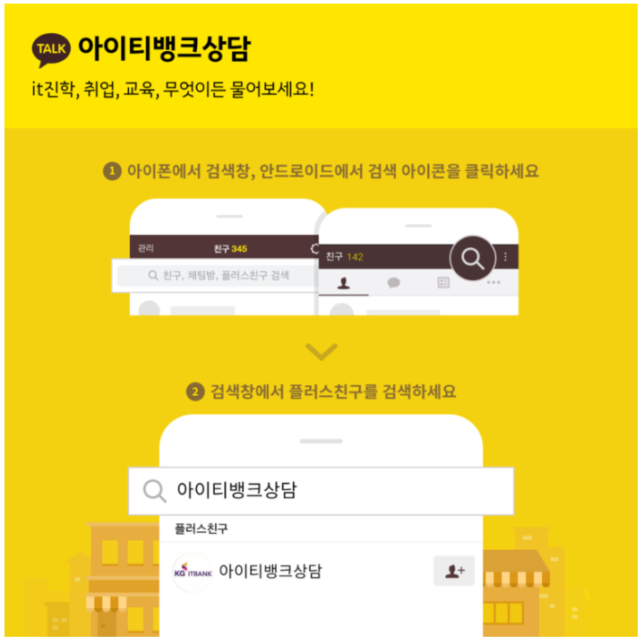Tap the add friend button with person plus
Screen dimensions: 644x644
(454, 571)
